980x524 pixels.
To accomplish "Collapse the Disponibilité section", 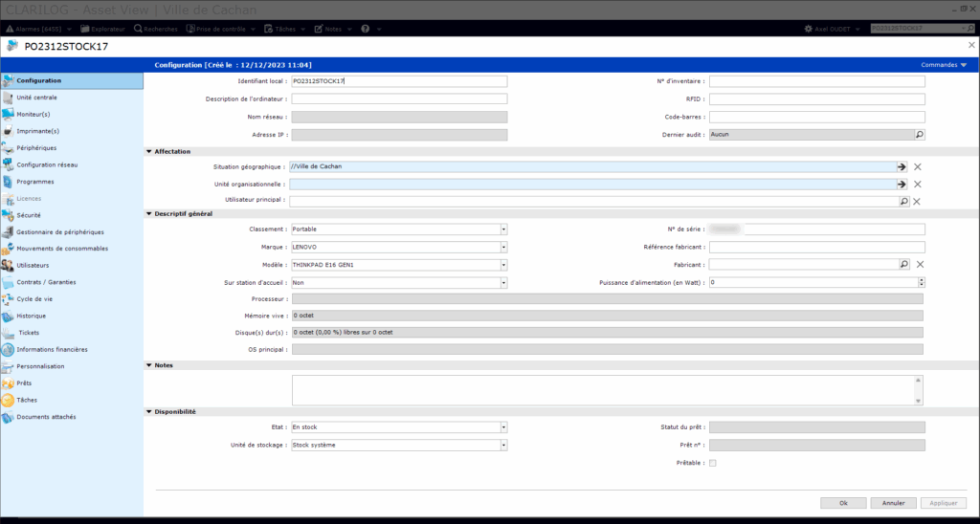I will click(148, 411).
